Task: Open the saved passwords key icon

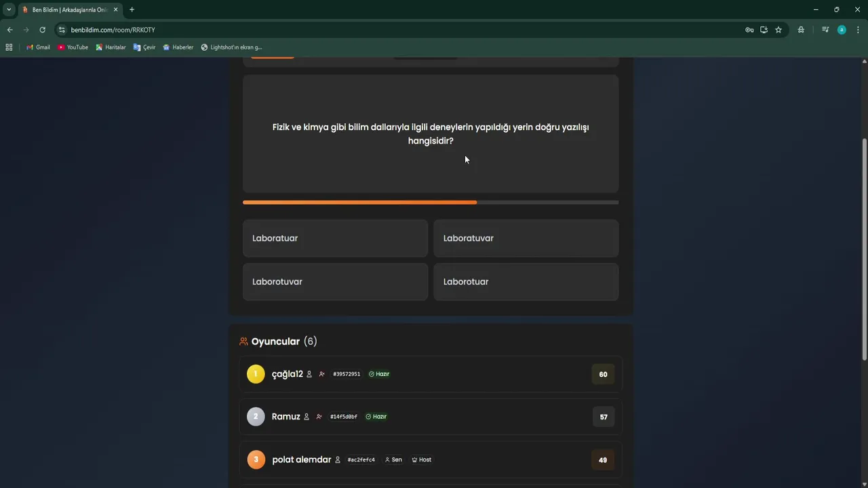Action: (x=749, y=30)
